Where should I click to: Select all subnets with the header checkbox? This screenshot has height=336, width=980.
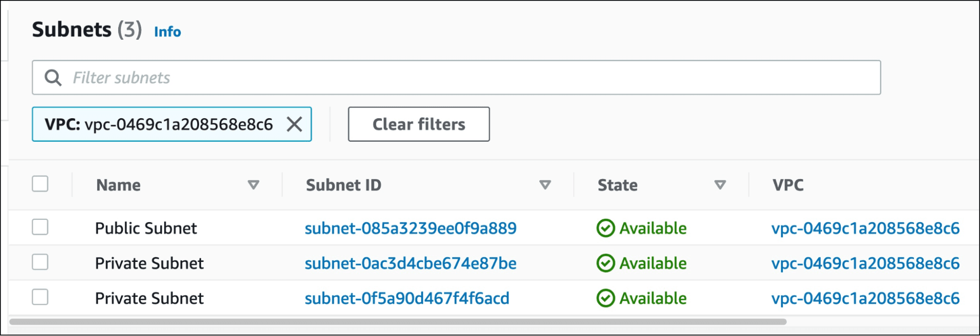pyautogui.click(x=41, y=184)
